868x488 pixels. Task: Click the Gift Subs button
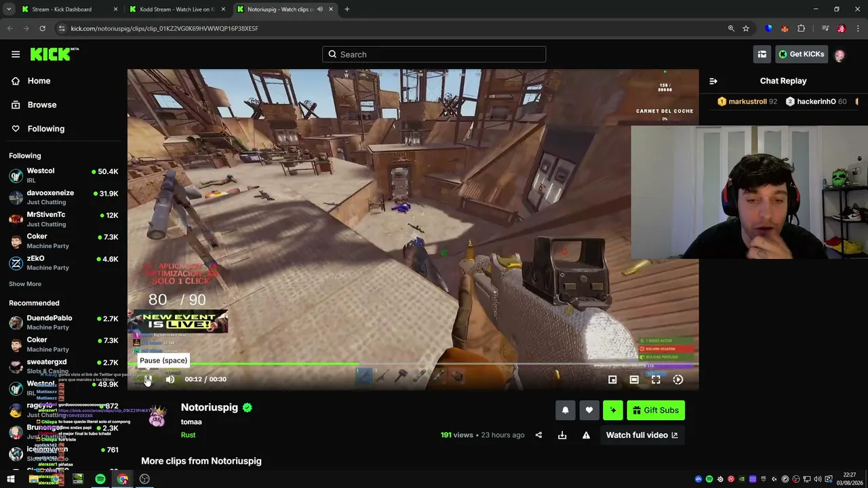click(656, 410)
